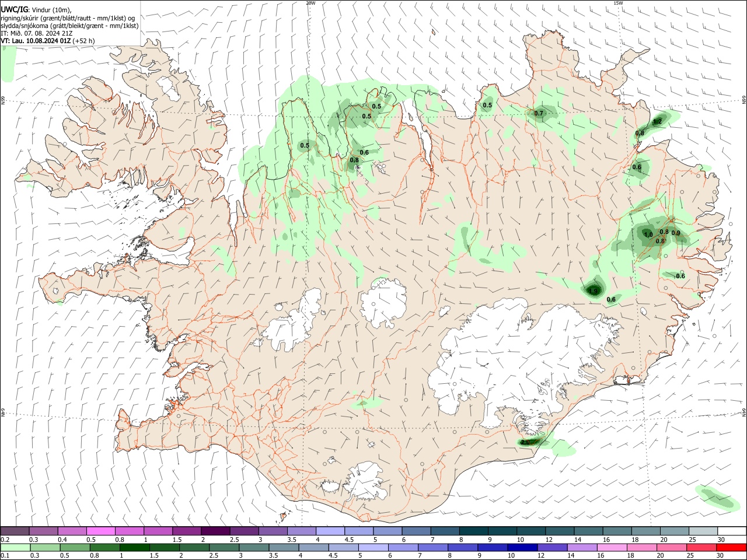Click the 0.9 precipitation label in the east
The image size is (747, 560).
click(676, 233)
